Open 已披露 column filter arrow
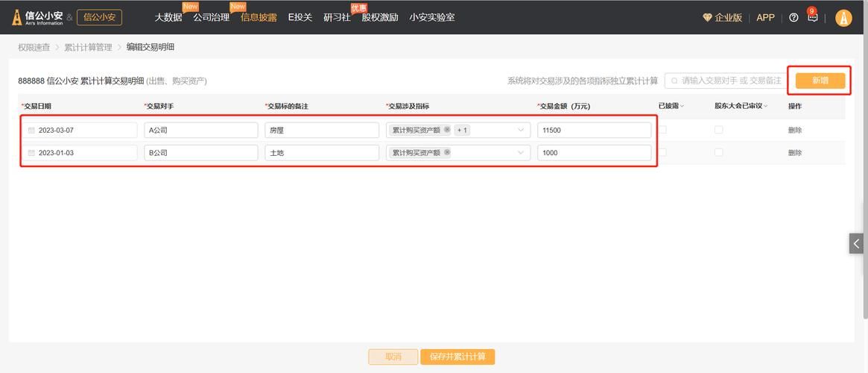 [682, 107]
